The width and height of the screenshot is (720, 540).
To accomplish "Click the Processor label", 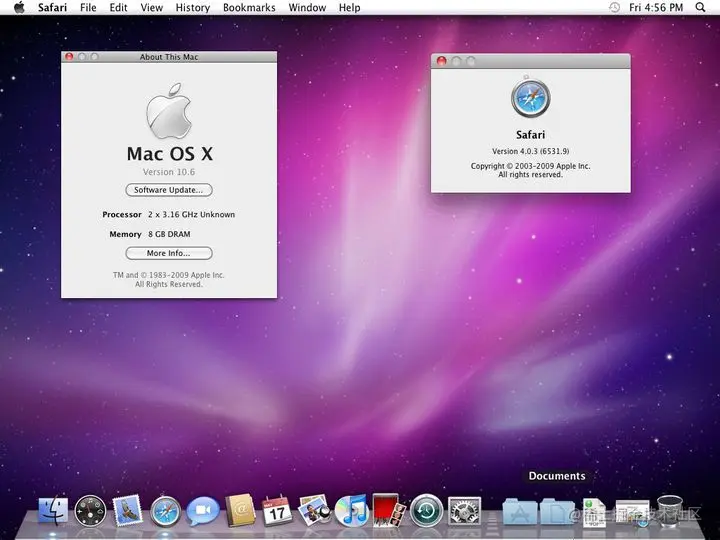I will (122, 214).
